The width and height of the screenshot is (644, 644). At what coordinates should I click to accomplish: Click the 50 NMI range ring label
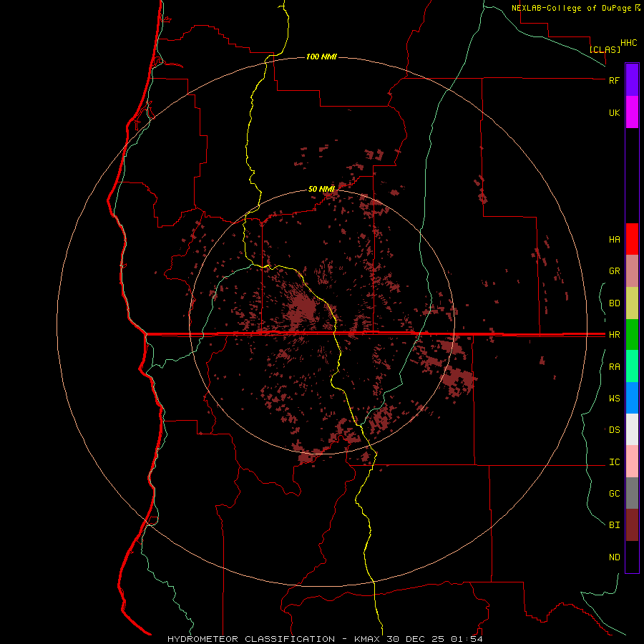(x=321, y=189)
